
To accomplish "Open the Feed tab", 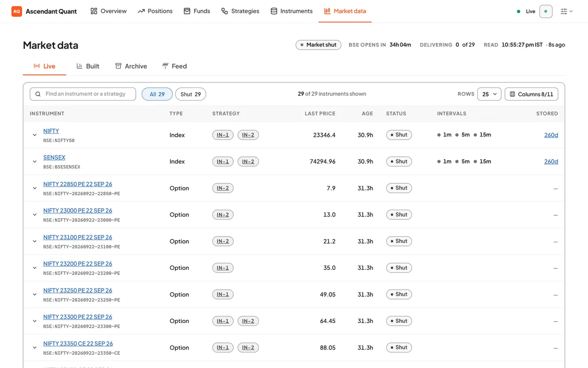I will pyautogui.click(x=175, y=66).
